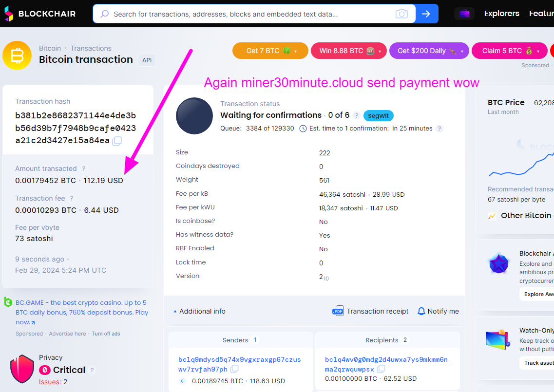Viewport: 554px width, 392px height.
Task: Click the Notify me link
Action: (x=443, y=311)
